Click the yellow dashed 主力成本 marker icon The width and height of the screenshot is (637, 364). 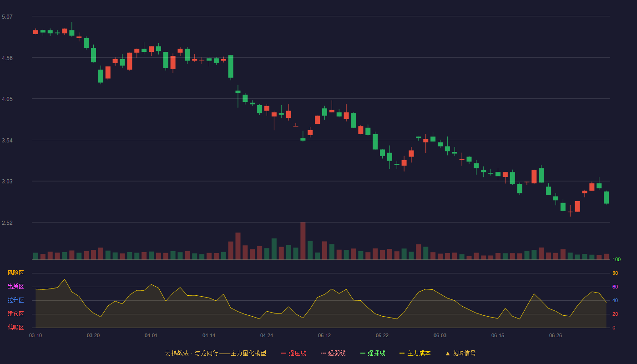pos(402,353)
